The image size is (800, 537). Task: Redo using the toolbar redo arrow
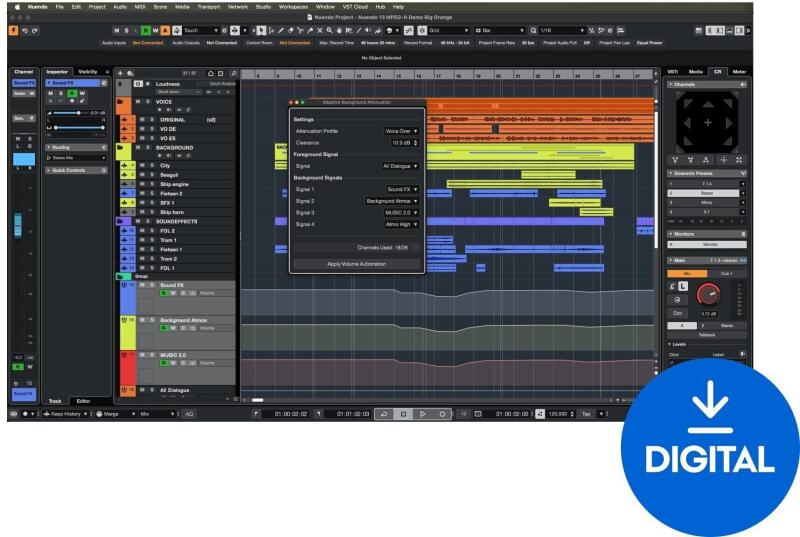tap(35, 31)
